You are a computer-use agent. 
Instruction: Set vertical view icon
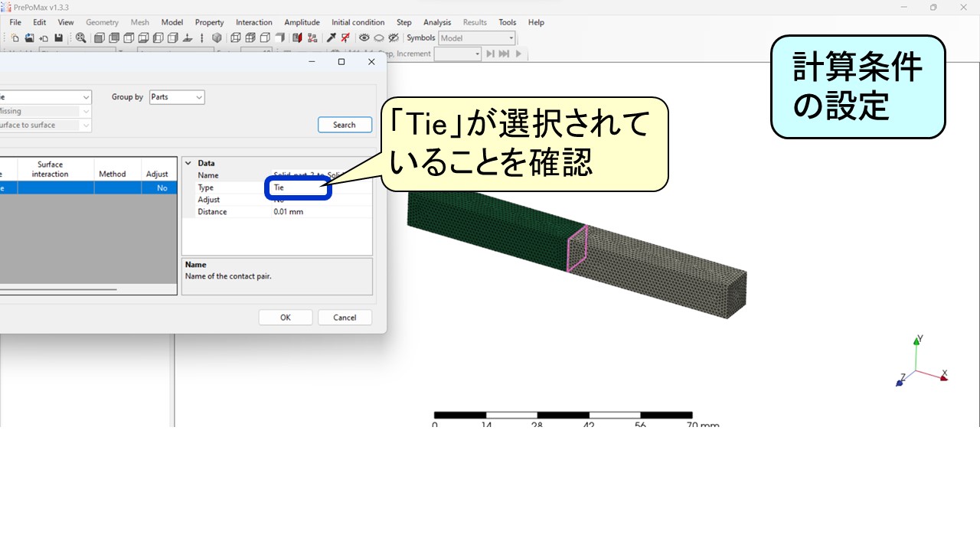point(202,37)
